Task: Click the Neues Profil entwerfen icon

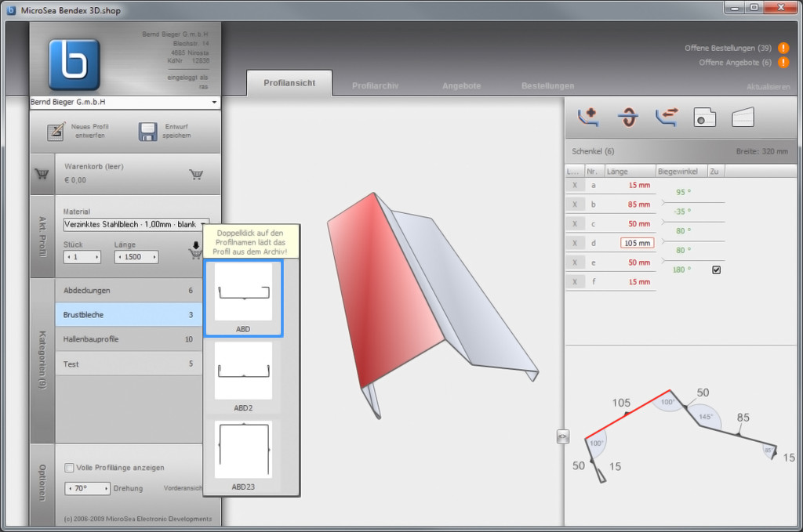Action: click(56, 132)
